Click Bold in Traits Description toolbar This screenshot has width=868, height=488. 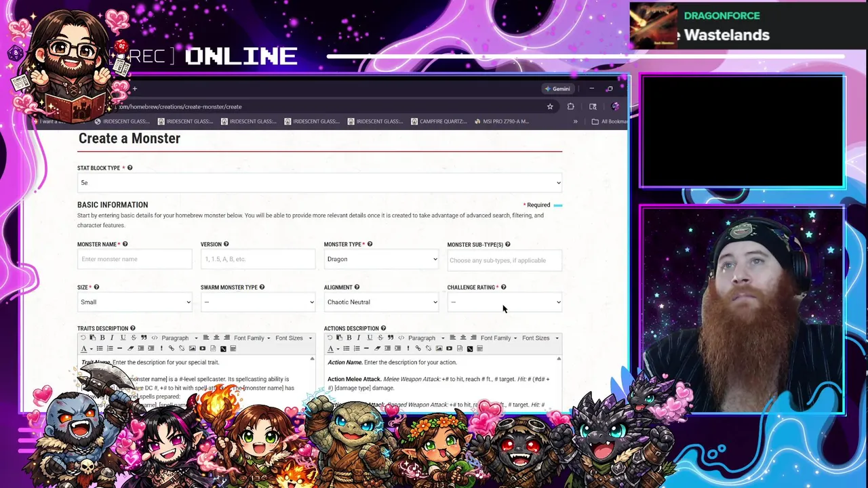click(x=102, y=338)
